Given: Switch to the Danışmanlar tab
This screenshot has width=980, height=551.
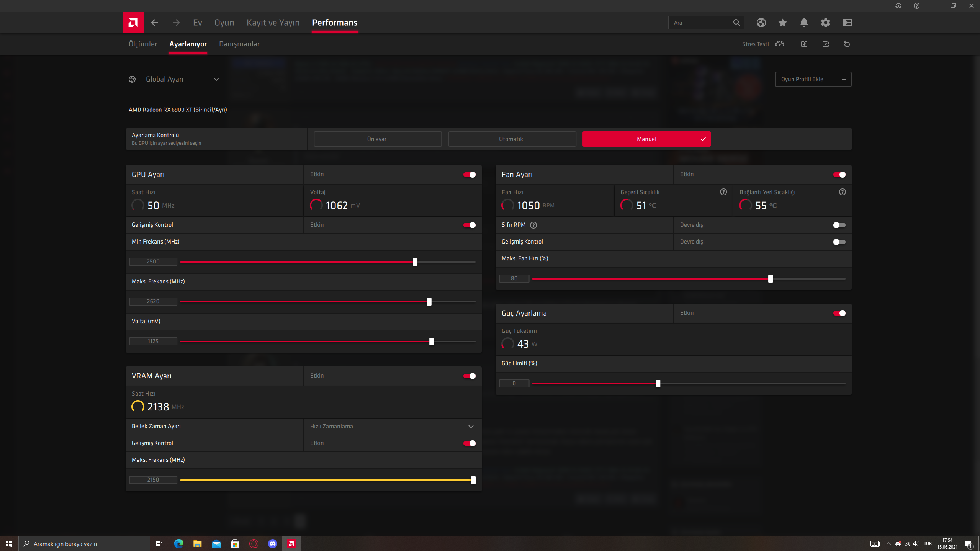Looking at the screenshot, I should [239, 44].
